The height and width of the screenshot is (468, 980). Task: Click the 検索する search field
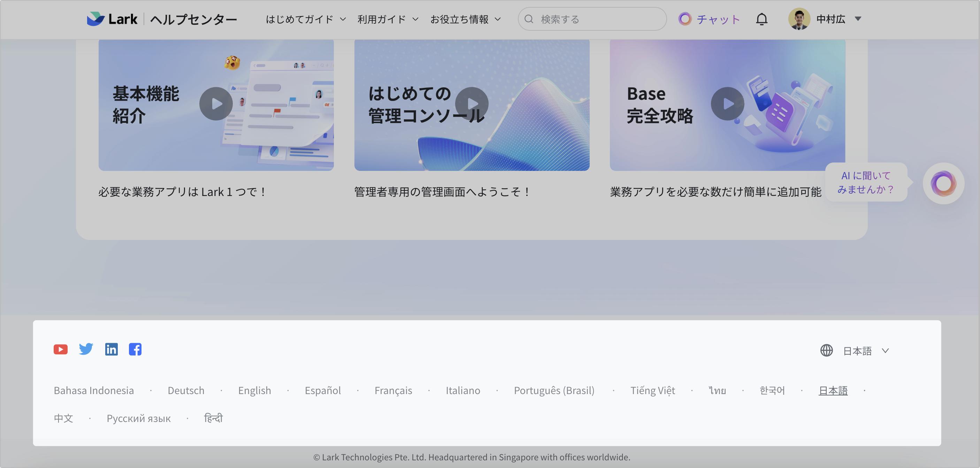[x=591, y=19]
